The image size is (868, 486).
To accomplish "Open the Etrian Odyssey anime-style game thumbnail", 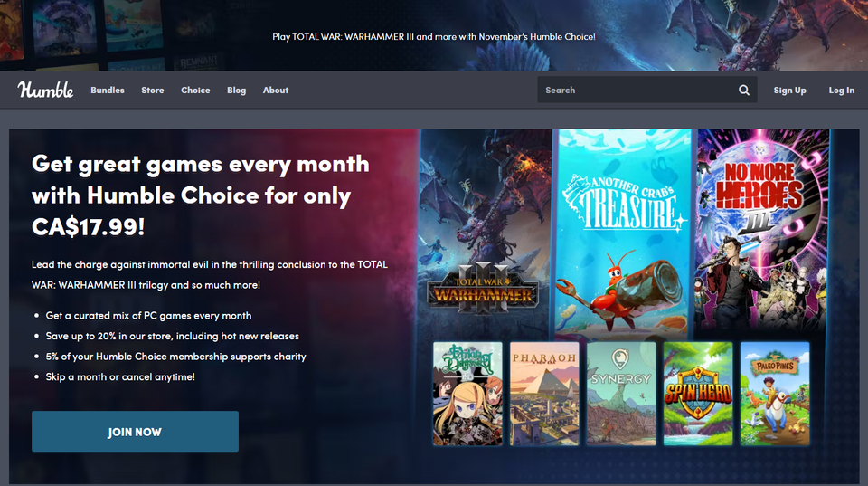I will click(467, 394).
